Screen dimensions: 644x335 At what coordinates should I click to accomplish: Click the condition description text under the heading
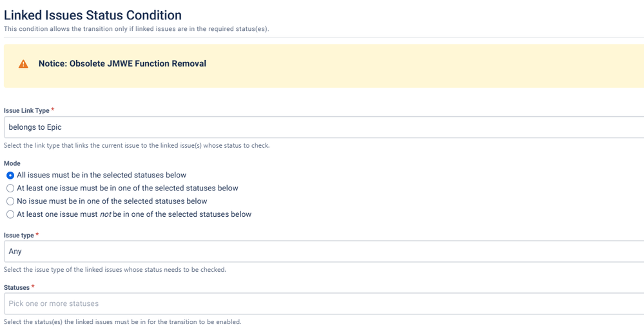pos(136,29)
